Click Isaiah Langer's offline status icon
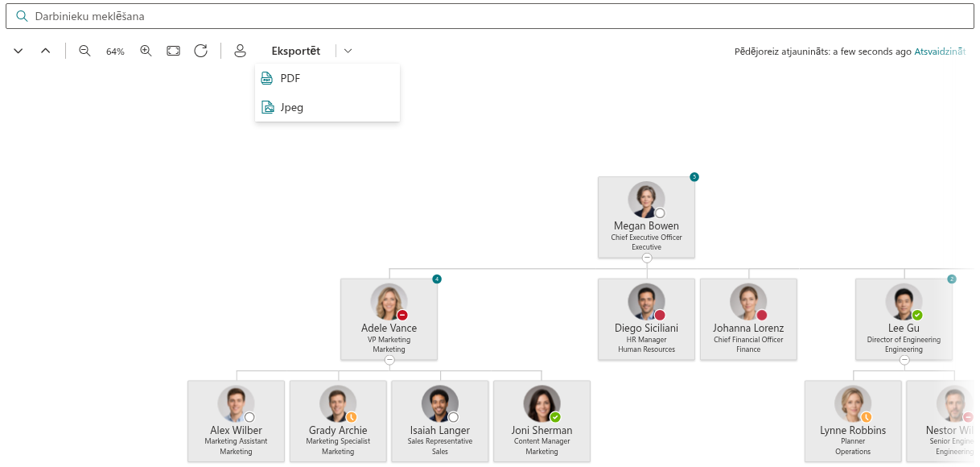The height and width of the screenshot is (467, 980). [x=453, y=417]
